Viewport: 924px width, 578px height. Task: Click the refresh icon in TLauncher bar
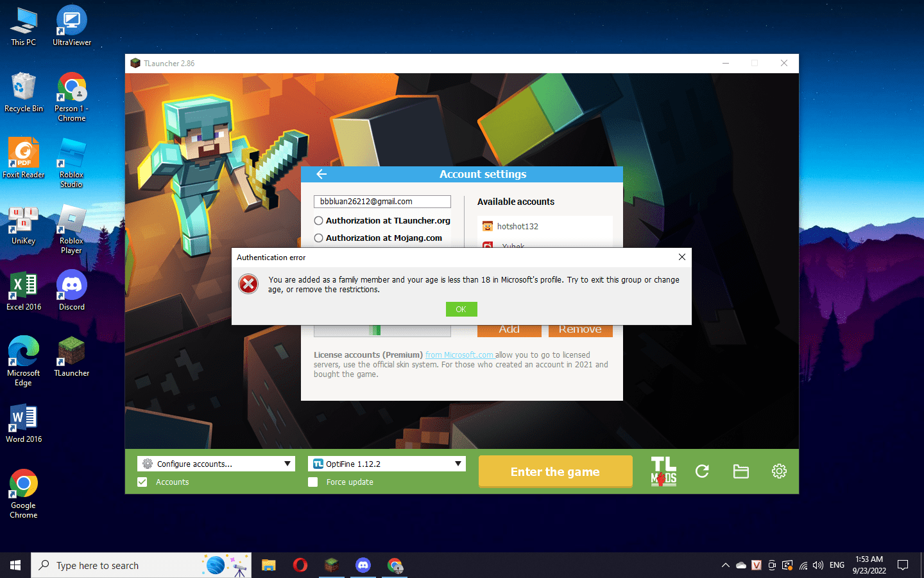pyautogui.click(x=702, y=471)
